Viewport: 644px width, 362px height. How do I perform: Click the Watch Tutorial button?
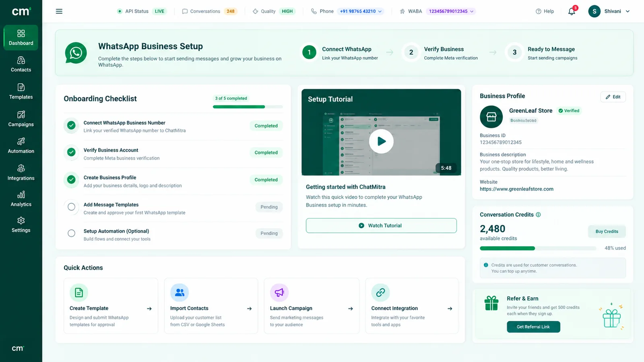click(x=381, y=226)
